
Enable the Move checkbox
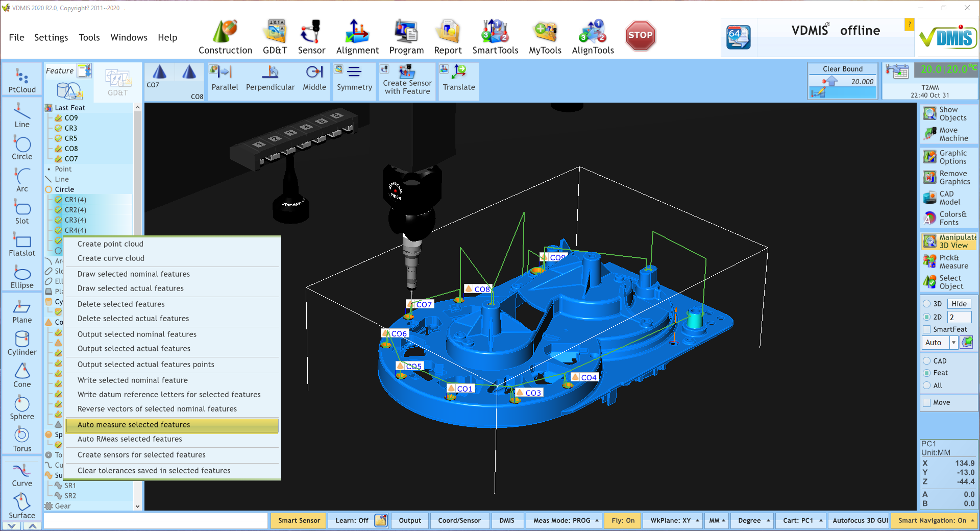tap(927, 403)
